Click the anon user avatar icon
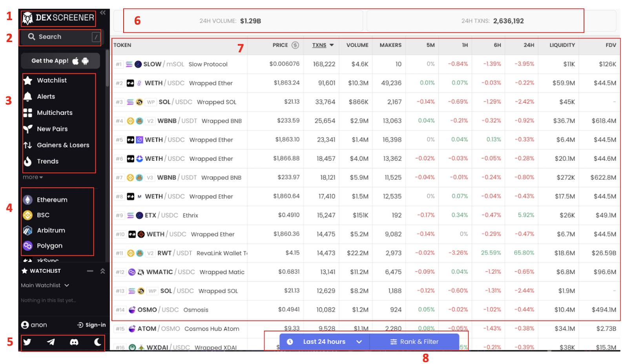This screenshot has height=364, width=628. (x=25, y=325)
